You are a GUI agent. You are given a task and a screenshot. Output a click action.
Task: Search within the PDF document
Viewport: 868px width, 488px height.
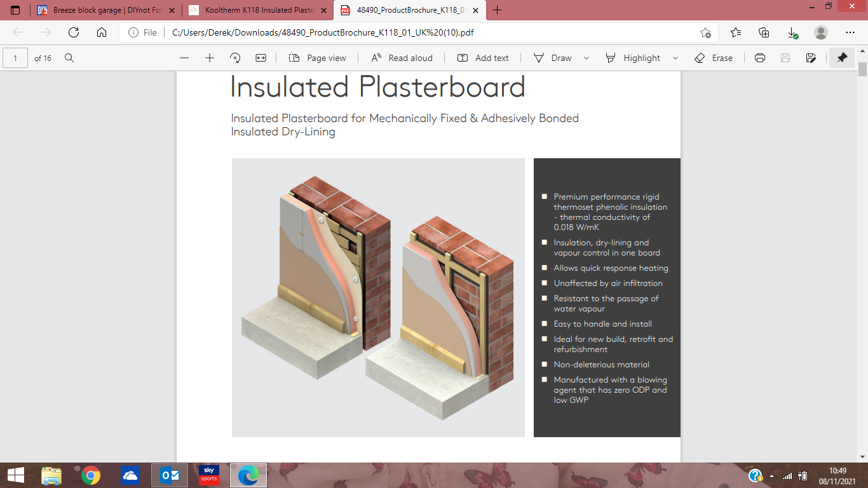click(x=69, y=58)
